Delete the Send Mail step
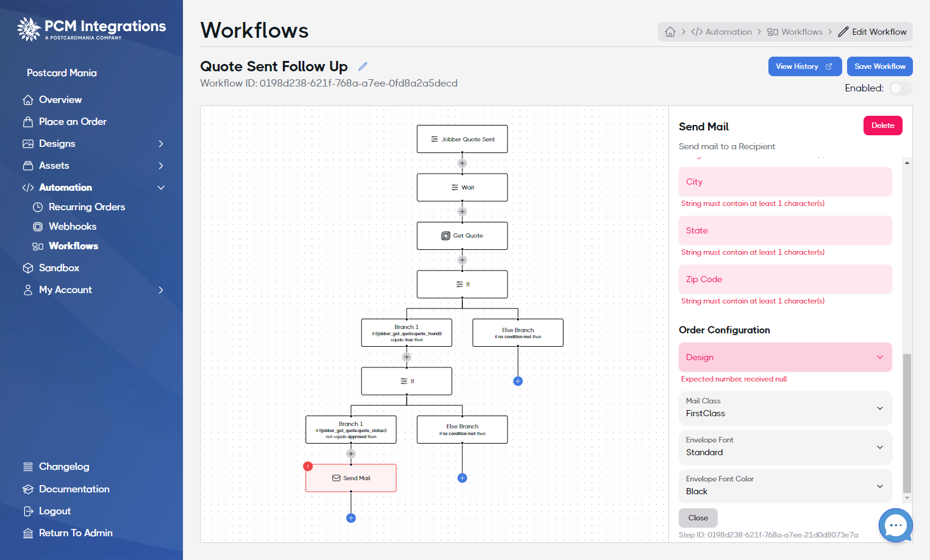The image size is (930, 560). pos(882,126)
